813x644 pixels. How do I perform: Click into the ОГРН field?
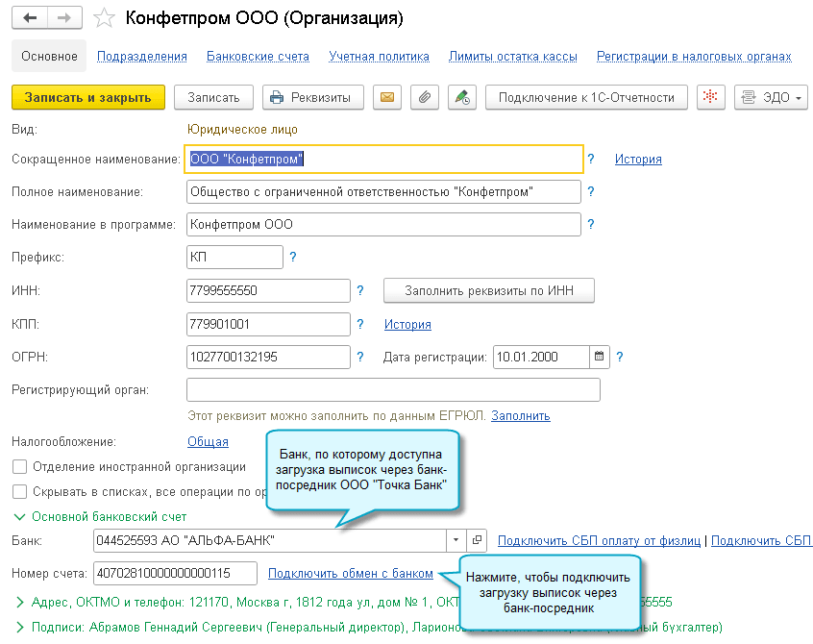(268, 357)
